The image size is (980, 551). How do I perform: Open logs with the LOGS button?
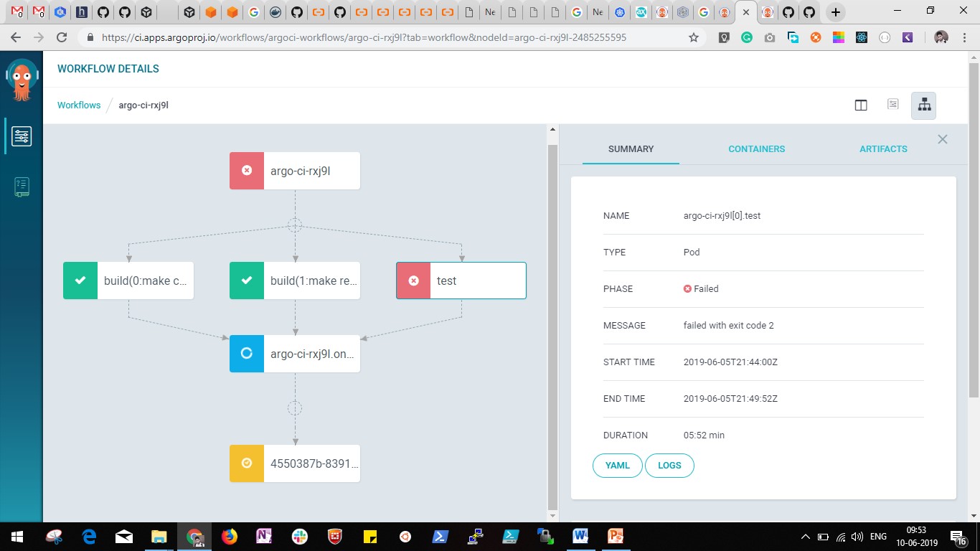point(669,466)
